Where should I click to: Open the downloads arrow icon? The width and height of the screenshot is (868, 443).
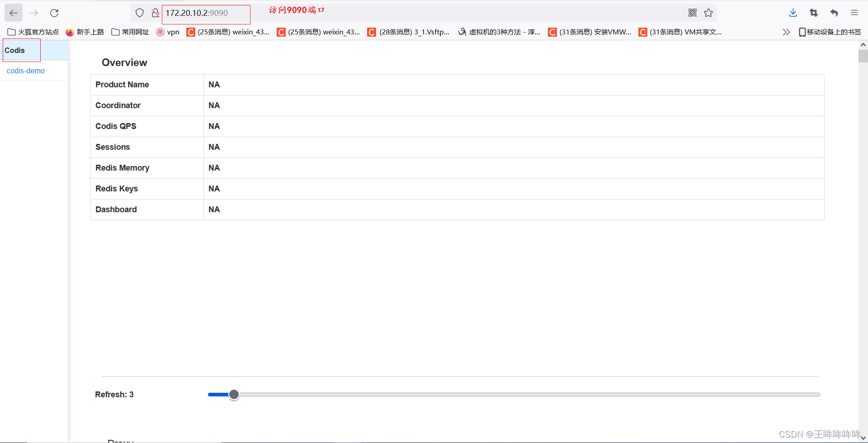pos(793,13)
